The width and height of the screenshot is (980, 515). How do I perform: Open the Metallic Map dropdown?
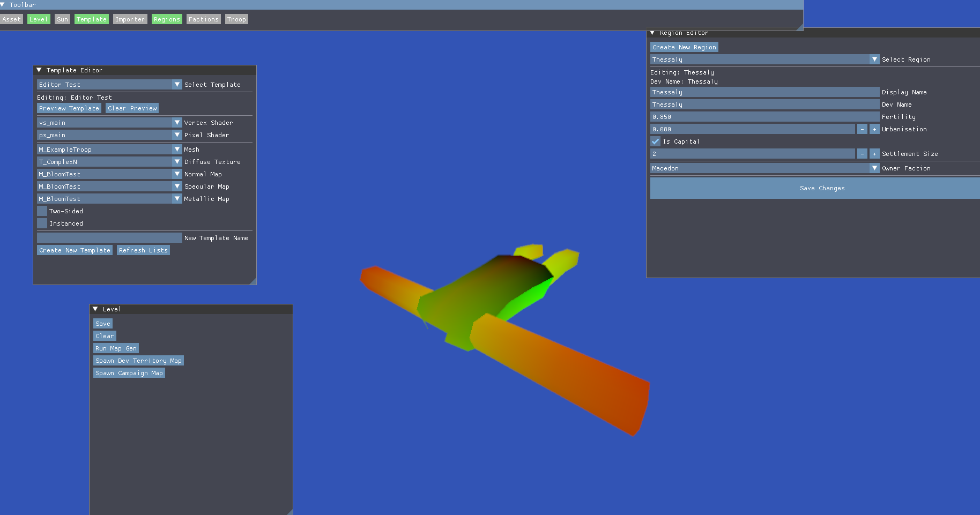(x=109, y=199)
